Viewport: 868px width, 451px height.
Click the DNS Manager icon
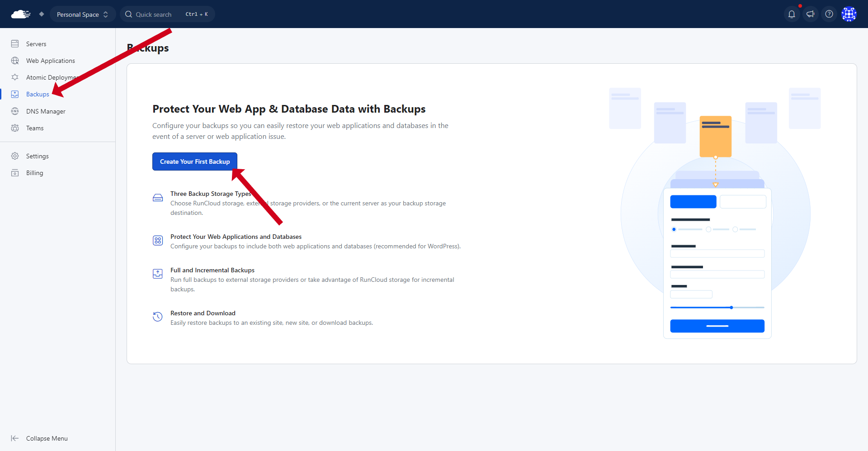[15, 111]
